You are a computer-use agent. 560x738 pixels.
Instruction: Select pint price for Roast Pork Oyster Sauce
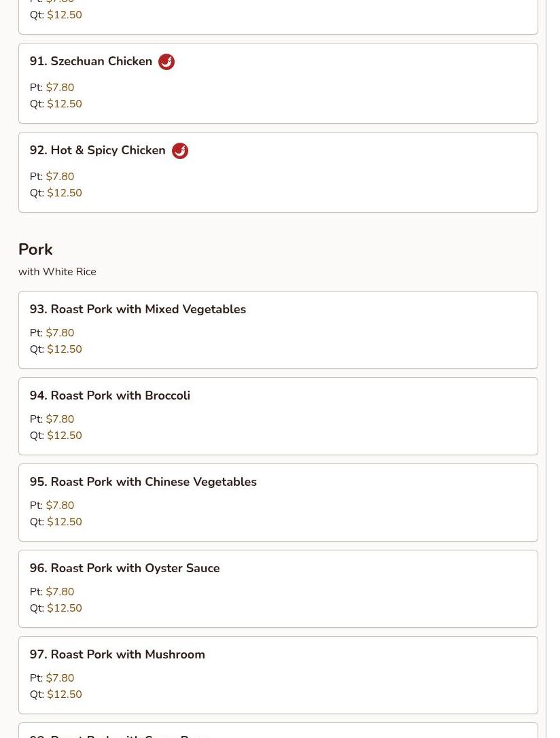tap(60, 592)
